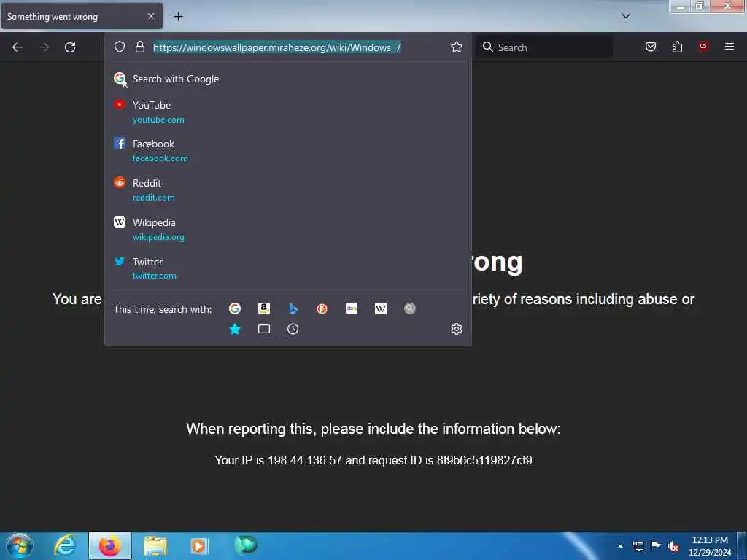Viewport: 747px width, 560px height.
Task: Open a new tab with plus
Action: (x=178, y=17)
